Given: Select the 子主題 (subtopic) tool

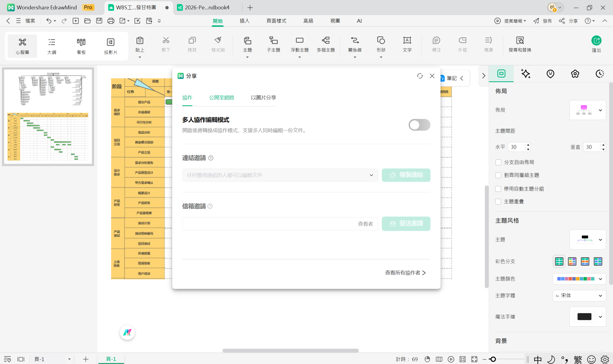Looking at the screenshot, I should (x=273, y=45).
